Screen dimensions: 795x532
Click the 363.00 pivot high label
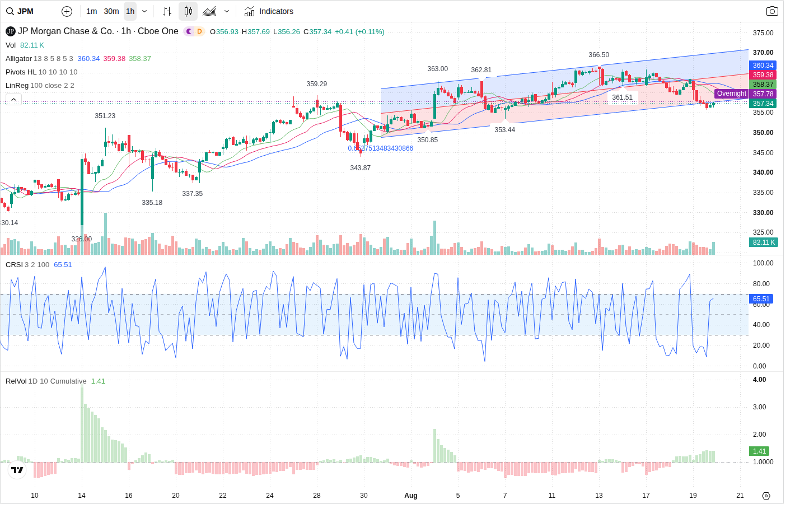(x=438, y=69)
